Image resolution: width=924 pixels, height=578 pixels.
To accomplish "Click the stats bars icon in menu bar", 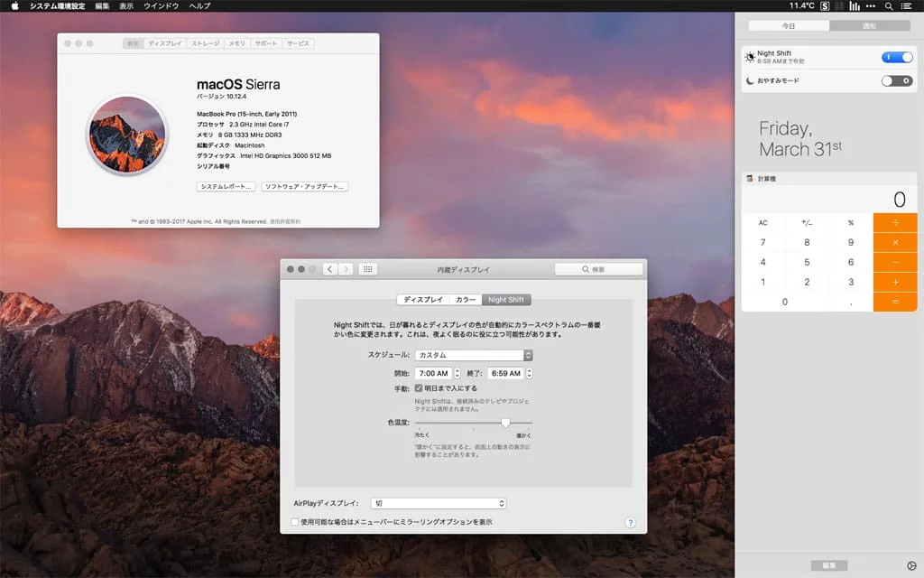I will [855, 6].
